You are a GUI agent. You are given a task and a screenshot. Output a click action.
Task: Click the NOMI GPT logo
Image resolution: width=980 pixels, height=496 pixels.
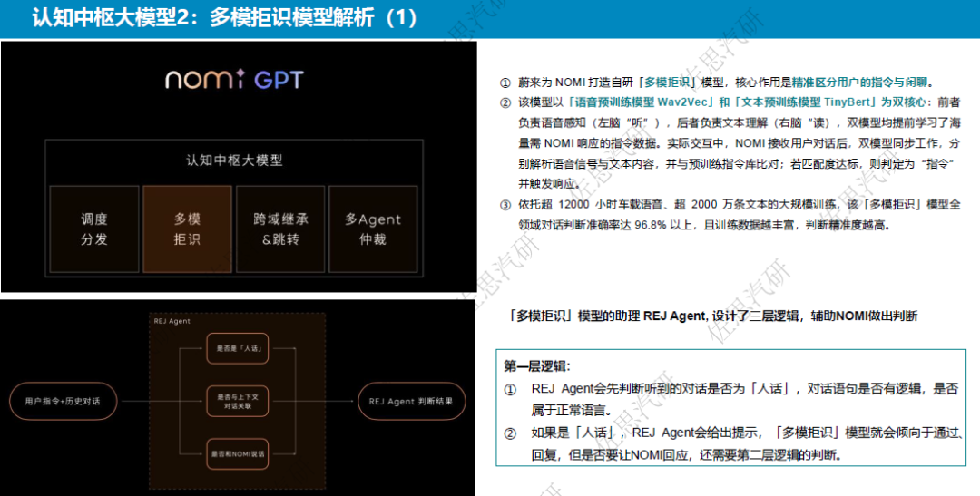[234, 80]
